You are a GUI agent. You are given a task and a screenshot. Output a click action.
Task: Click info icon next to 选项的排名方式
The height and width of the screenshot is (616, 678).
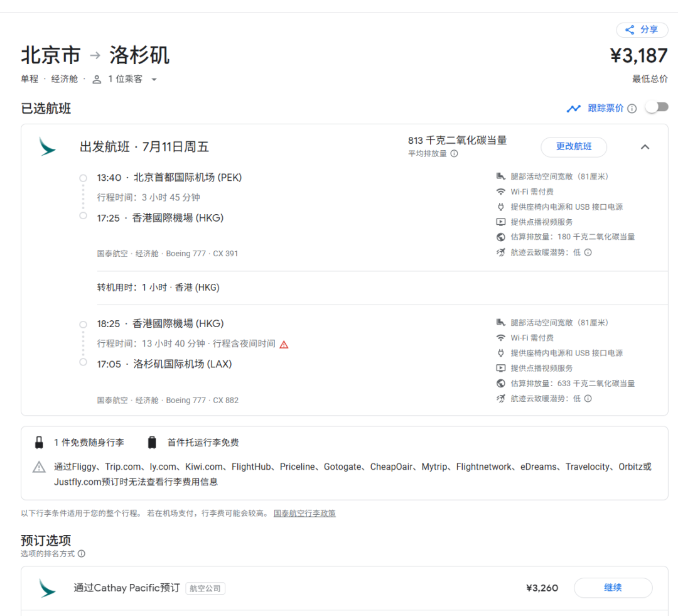pyautogui.click(x=81, y=554)
